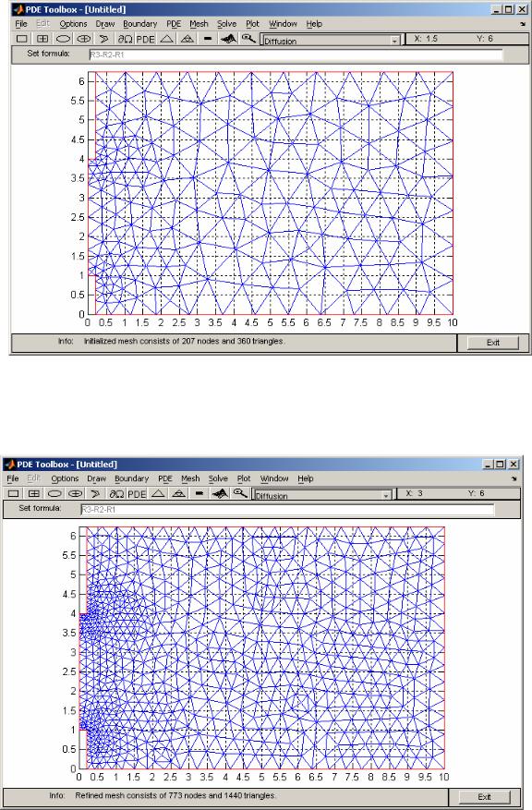
Task: Click the refine mesh icon in refined-mesh window
Action: (178, 493)
